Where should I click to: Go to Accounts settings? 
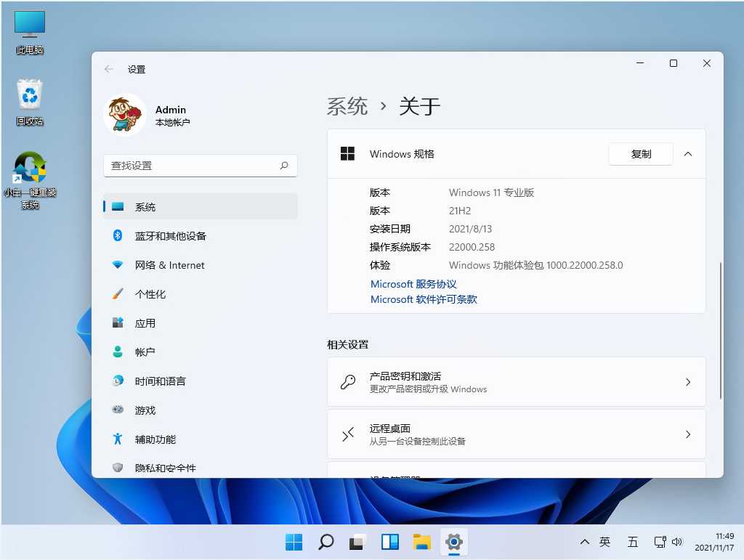[145, 352]
